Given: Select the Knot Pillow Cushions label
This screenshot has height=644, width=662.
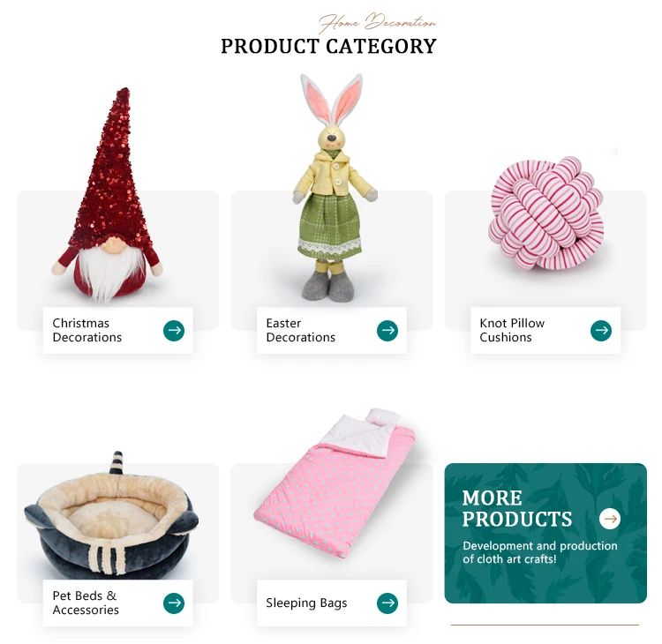Looking at the screenshot, I should [512, 330].
